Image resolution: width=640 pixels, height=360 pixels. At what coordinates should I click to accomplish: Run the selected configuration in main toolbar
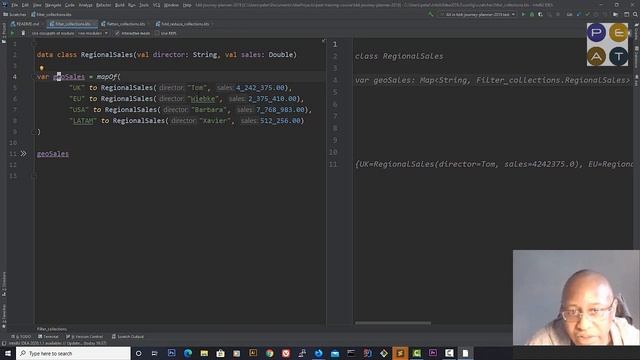click(523, 14)
